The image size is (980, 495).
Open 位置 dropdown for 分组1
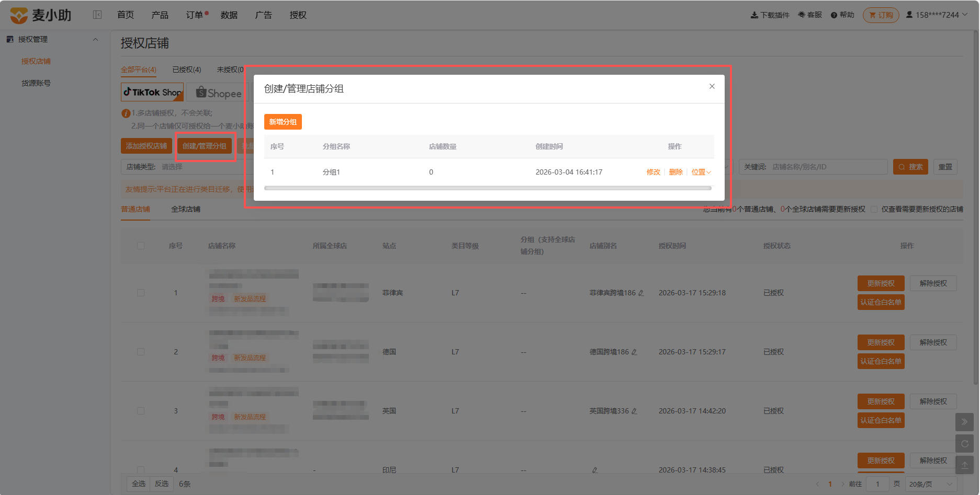coord(701,172)
